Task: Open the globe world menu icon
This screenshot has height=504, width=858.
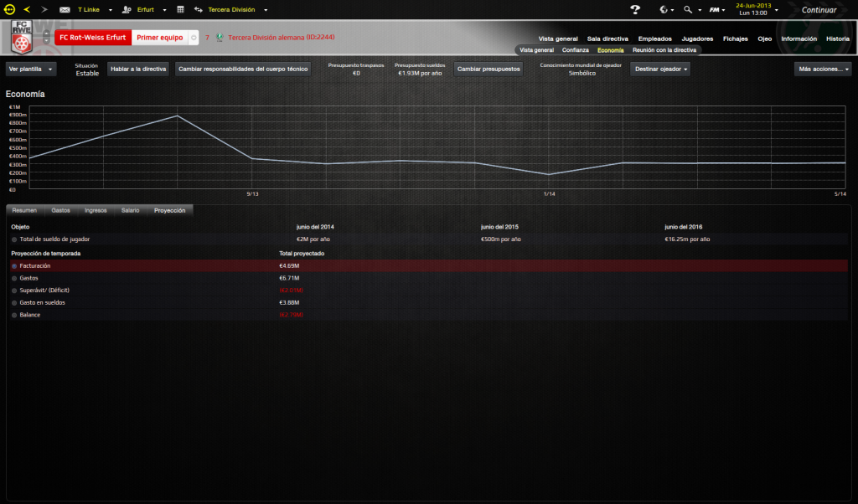Action: [x=664, y=10]
